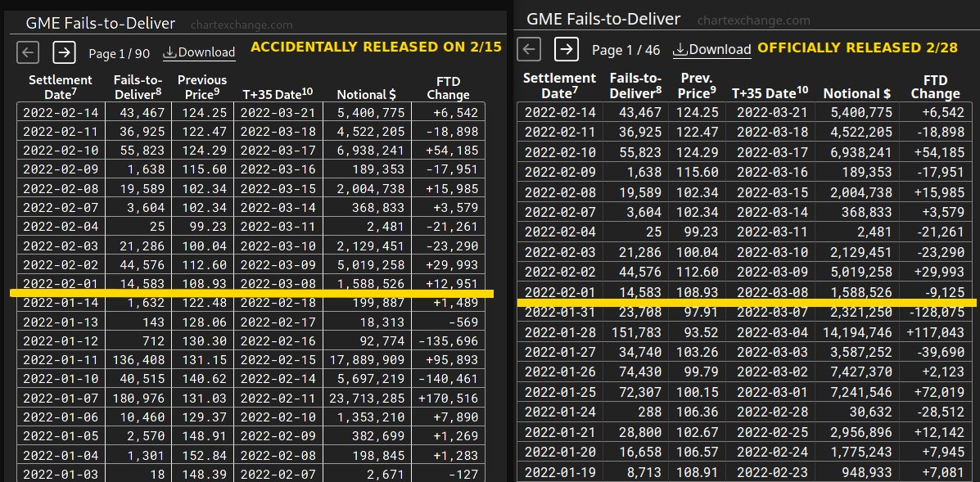Select 2022-02-08 date in left table
980x482 pixels.
[61, 189]
